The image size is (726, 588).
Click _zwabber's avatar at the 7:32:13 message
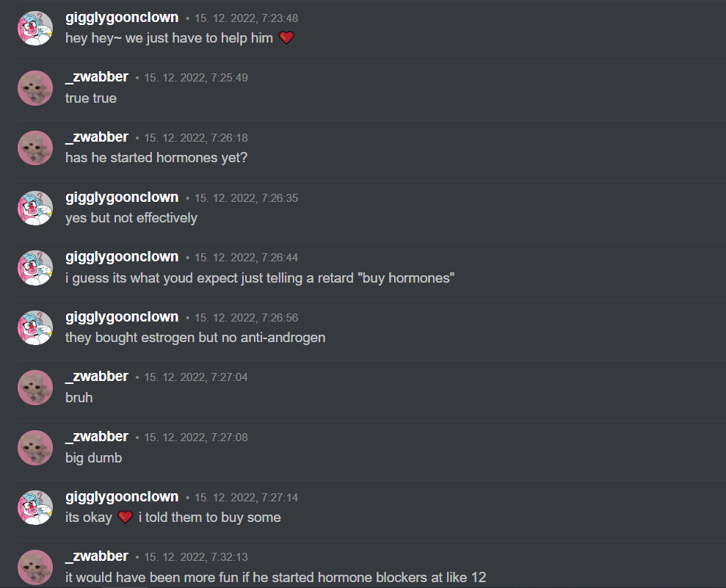point(35,567)
